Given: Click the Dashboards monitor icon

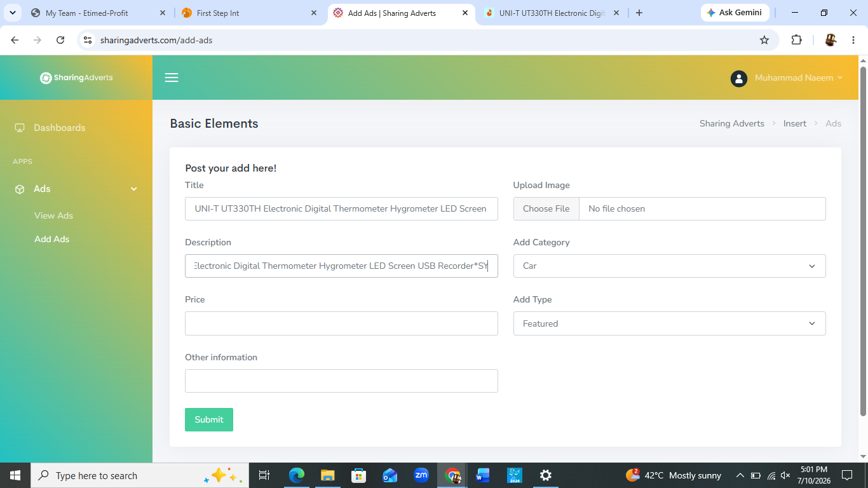Looking at the screenshot, I should (20, 128).
